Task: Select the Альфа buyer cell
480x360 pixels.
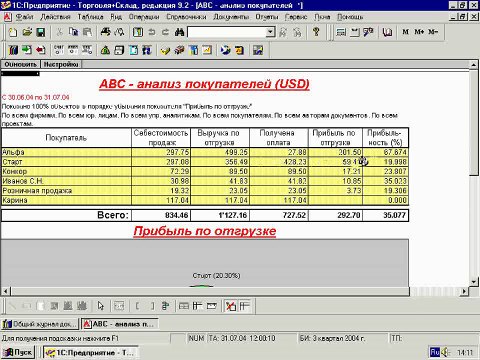Action: point(66,152)
